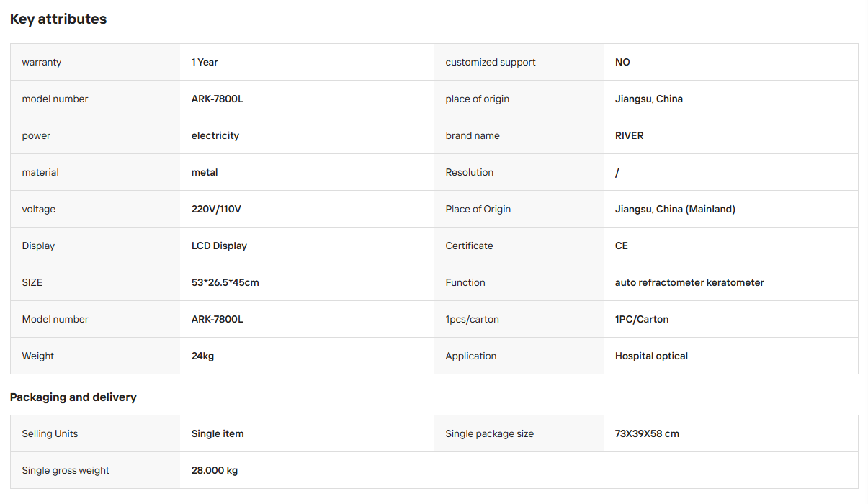Select the Single item selling units value

pyautogui.click(x=218, y=433)
